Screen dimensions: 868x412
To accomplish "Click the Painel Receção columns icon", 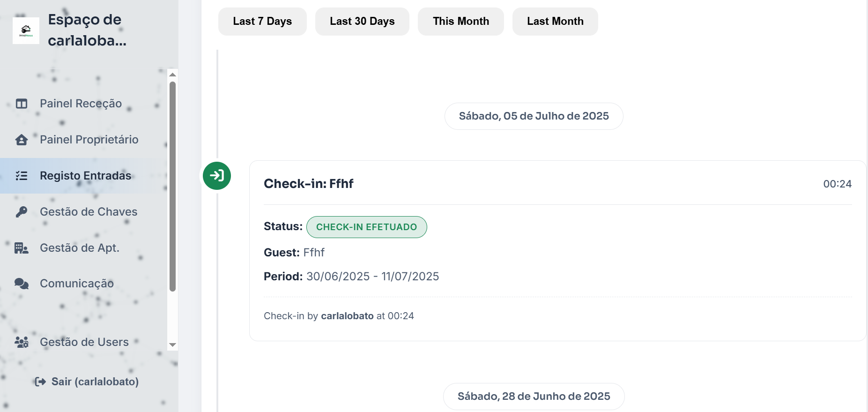I will click(x=22, y=104).
